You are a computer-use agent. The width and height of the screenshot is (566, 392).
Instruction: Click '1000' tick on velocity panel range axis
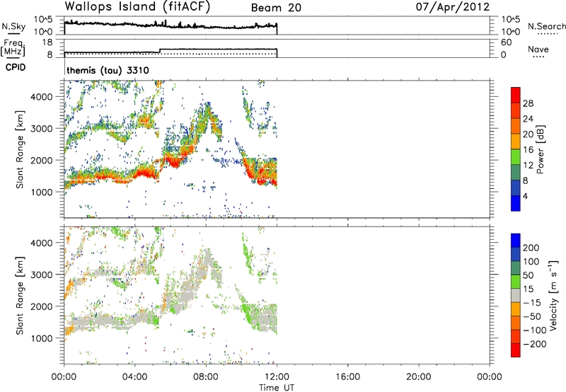click(42, 338)
